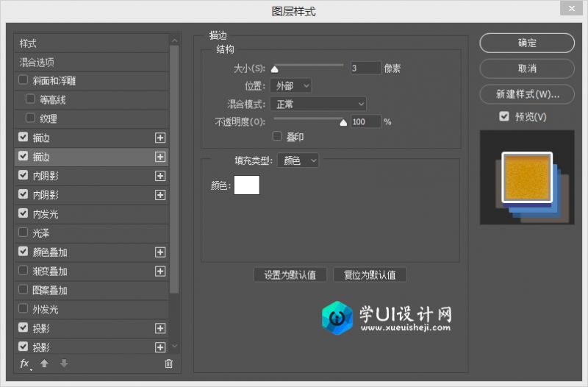Image resolution: width=588 pixels, height=387 pixels.
Task: Click the plus icon on the 内阴影 row directly above 内发光
Action: tap(160, 195)
